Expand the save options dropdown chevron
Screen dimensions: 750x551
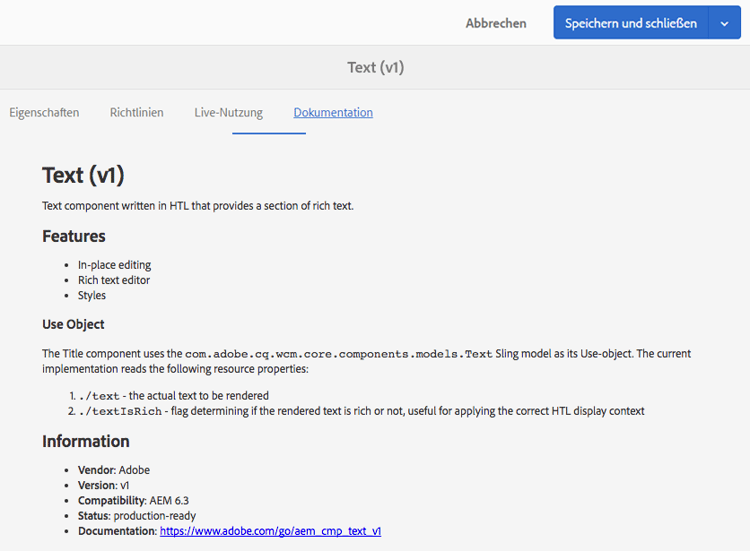724,22
